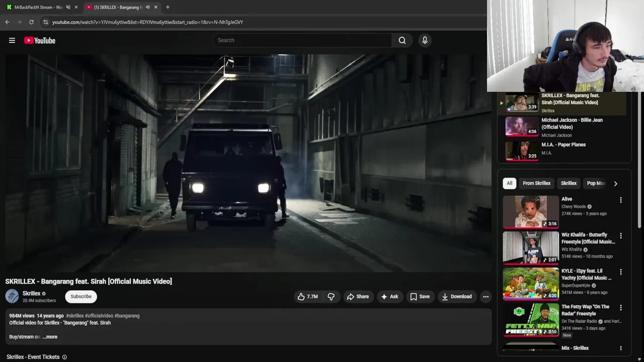Open options menu for Mix - Skrillex
The width and height of the screenshot is (644, 362).
point(621,348)
